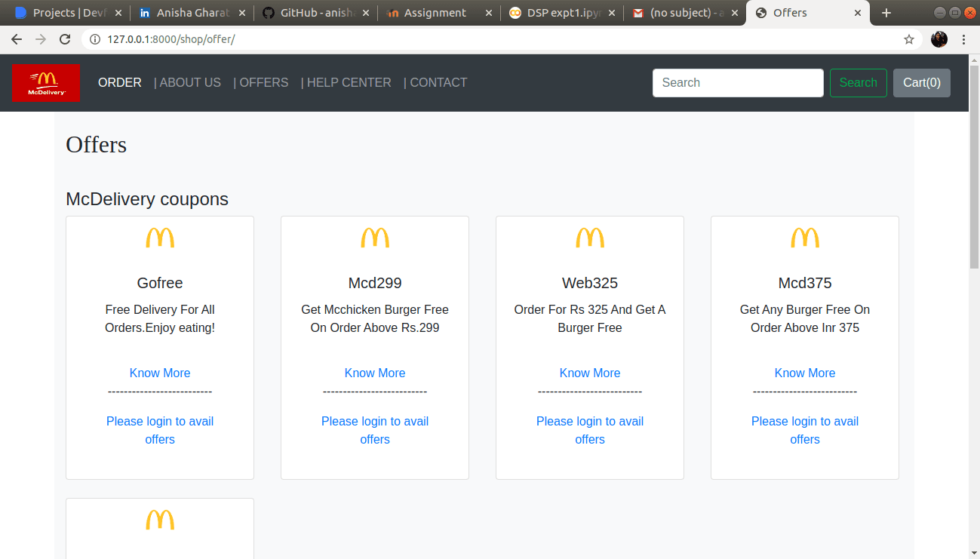Close the Anisha Gharat LinkedIn tab
The height and width of the screenshot is (559, 980).
(x=242, y=13)
